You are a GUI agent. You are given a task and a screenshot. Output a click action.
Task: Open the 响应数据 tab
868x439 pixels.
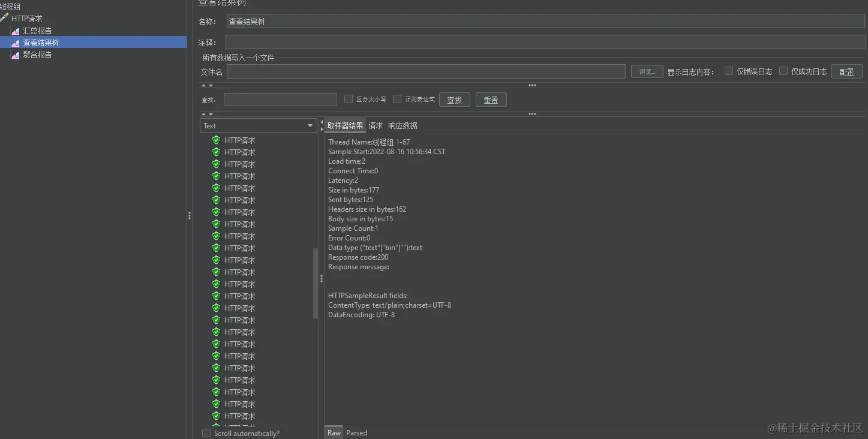click(403, 125)
